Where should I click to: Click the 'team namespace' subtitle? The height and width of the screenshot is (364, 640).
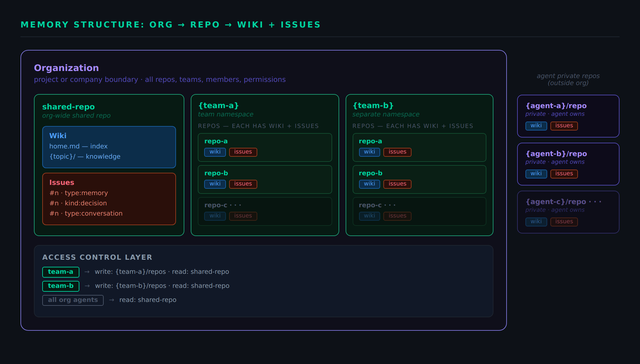point(226,114)
